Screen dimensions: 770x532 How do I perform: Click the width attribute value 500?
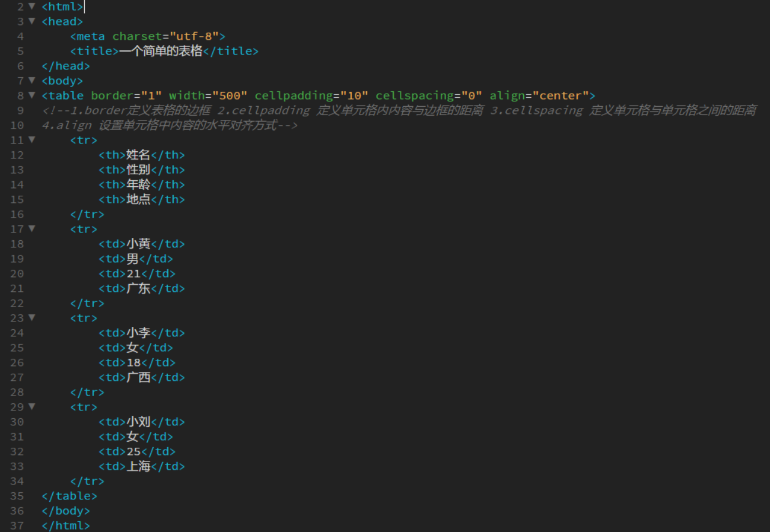230,95
